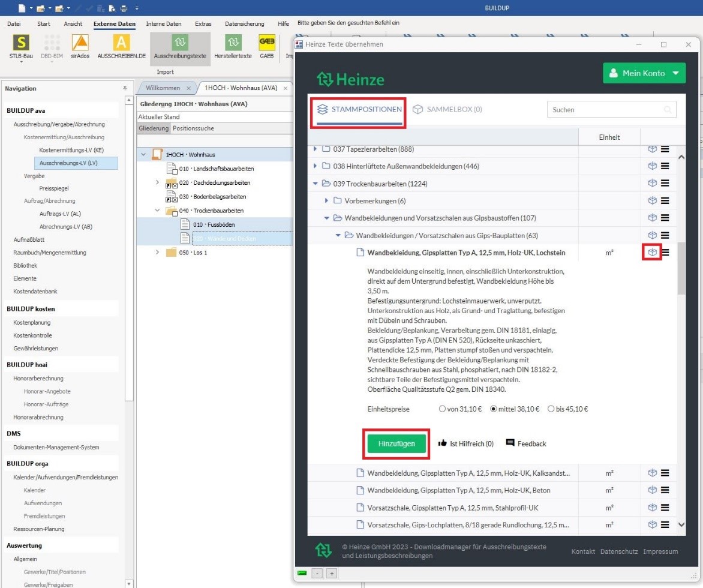Collapse 040 Trockenbauarbeiten in Gliederung tree
The image size is (703, 588).
tap(157, 211)
